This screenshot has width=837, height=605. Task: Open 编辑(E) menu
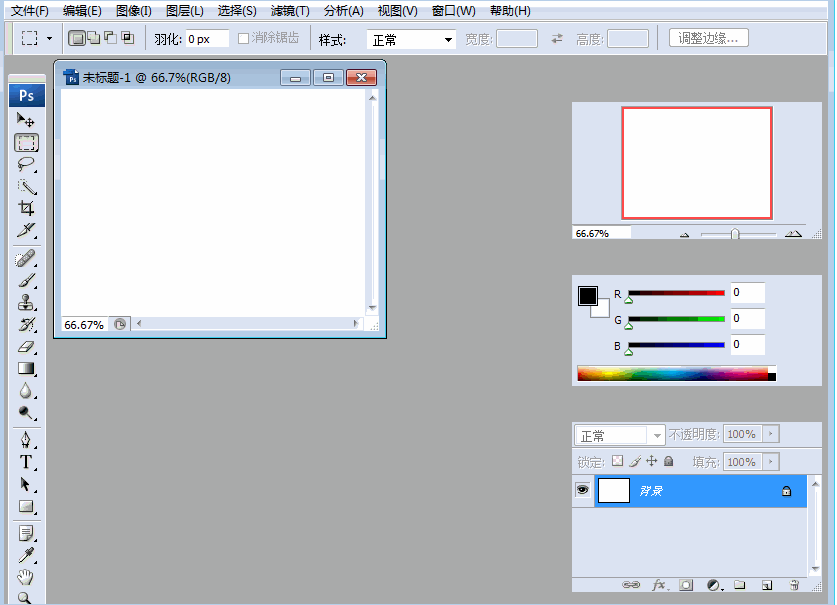click(82, 11)
